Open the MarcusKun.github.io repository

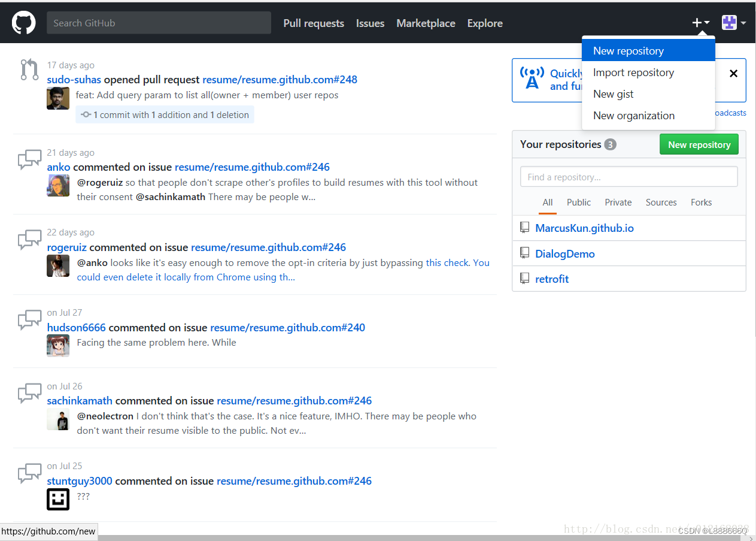(x=584, y=228)
